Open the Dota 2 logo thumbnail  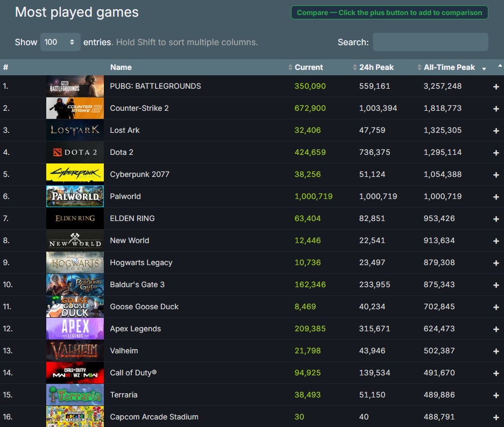pos(75,152)
